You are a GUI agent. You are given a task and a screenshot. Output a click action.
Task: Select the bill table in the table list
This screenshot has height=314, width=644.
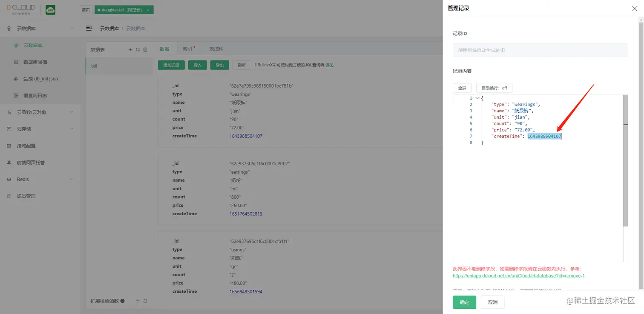pyautogui.click(x=120, y=66)
